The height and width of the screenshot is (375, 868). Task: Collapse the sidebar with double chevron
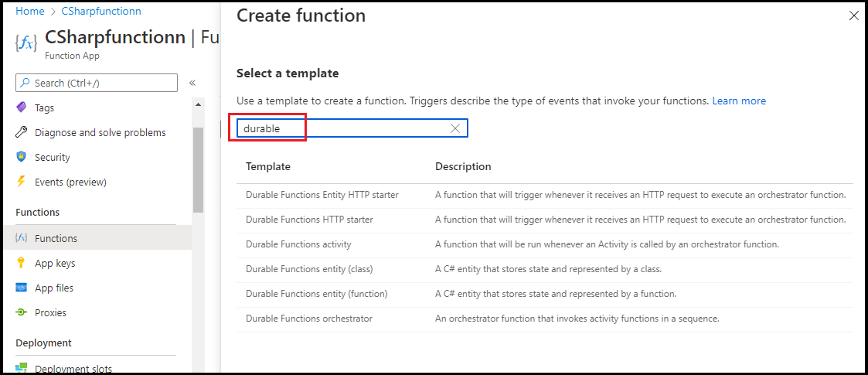point(192,83)
